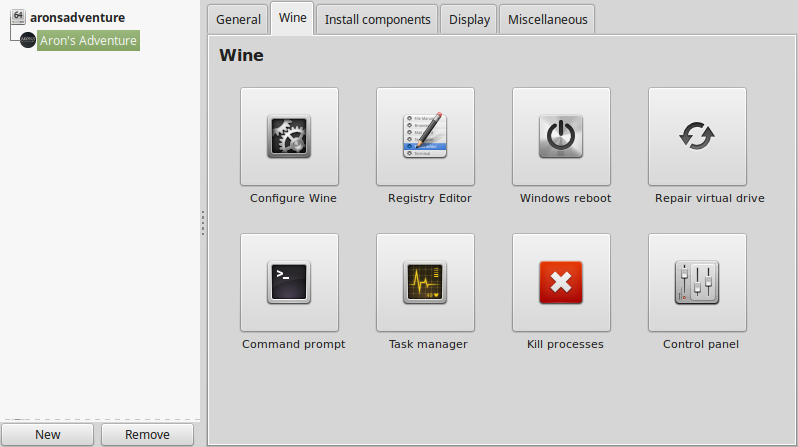Open the Install components tab

[378, 19]
